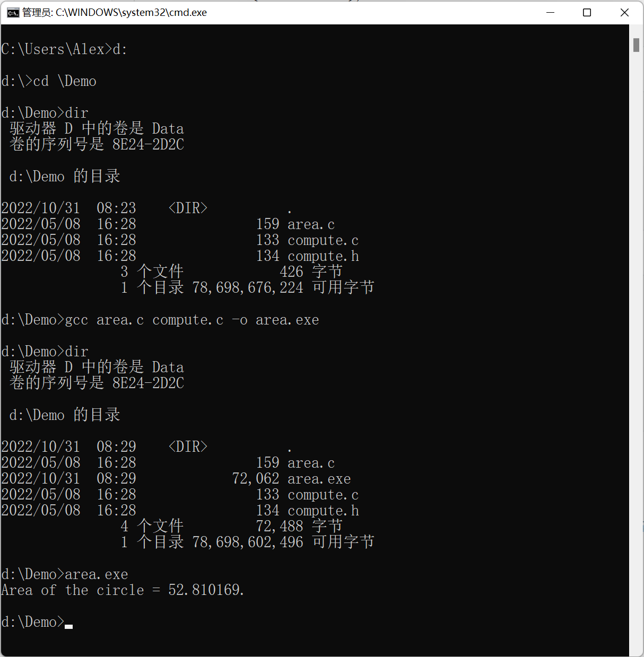The width and height of the screenshot is (644, 657).
Task: Click the title bar text showing cmd.exe path
Action: click(x=115, y=13)
